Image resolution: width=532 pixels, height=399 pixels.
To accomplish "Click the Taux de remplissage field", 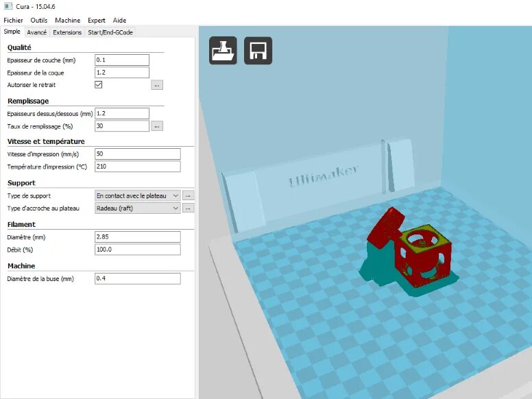I will [122, 126].
